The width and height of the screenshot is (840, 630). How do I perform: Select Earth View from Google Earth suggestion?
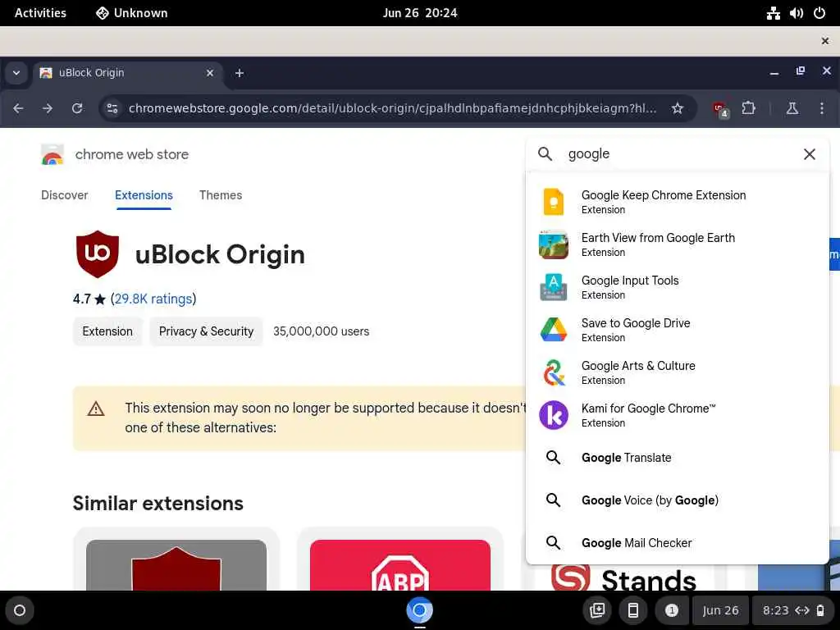click(678, 244)
